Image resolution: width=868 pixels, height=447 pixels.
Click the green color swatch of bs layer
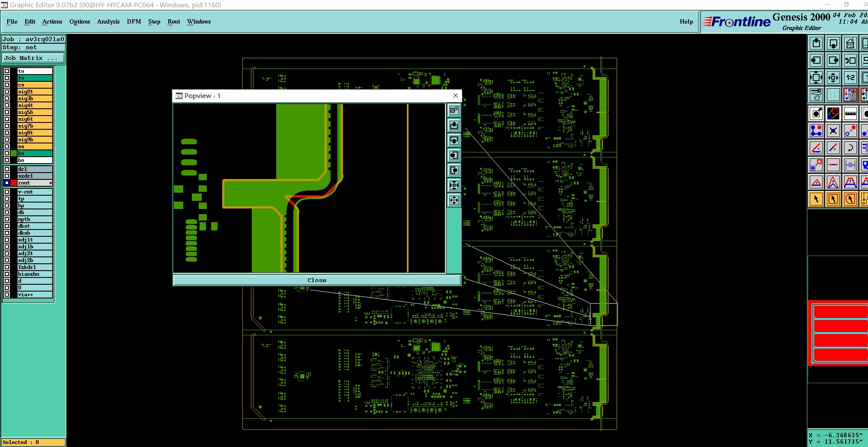[x=14, y=153]
